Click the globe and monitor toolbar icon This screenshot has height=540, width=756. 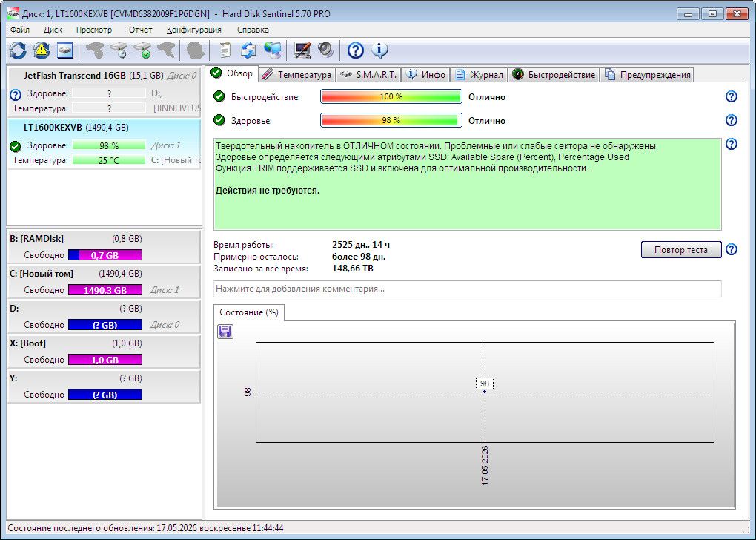pos(273,50)
